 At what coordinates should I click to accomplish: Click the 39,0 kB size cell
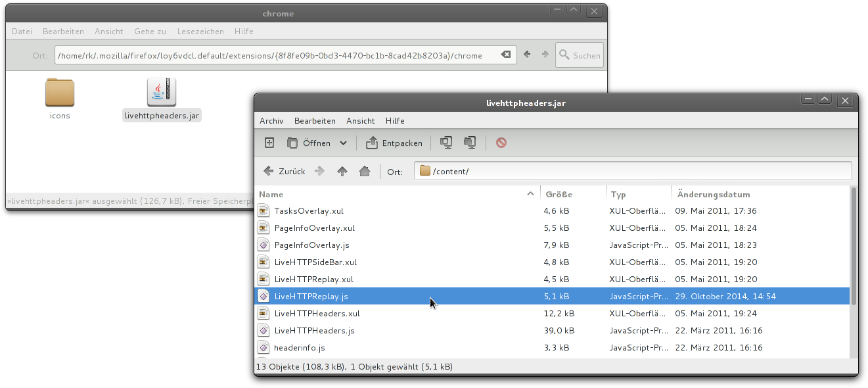coord(559,331)
